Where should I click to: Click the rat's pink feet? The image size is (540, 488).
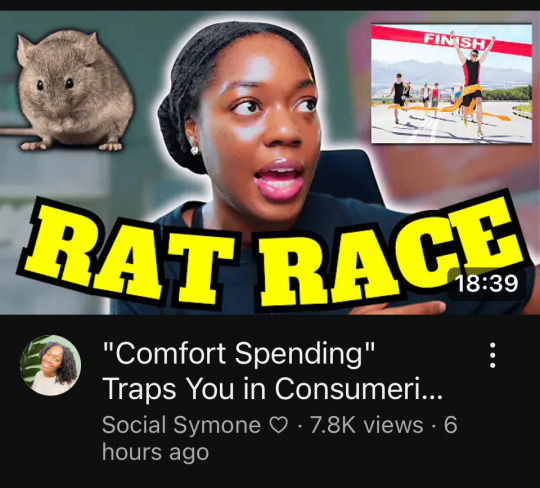click(x=72, y=146)
